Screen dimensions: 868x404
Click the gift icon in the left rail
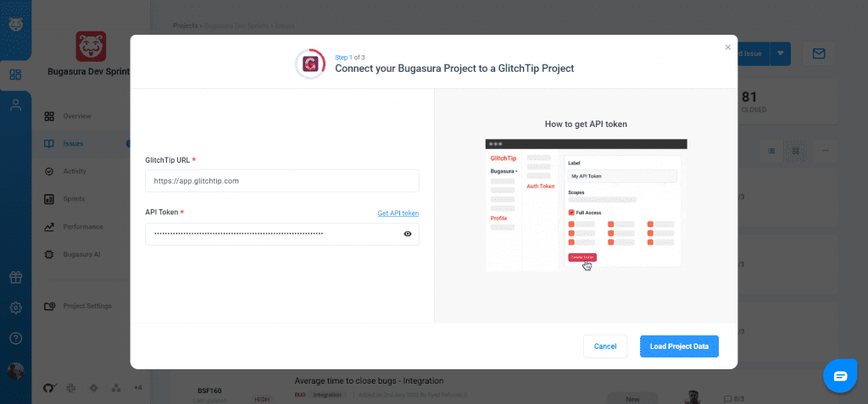[x=15, y=277]
